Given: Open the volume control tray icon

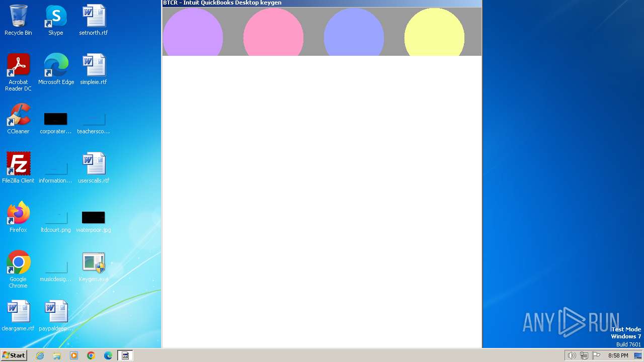Looking at the screenshot, I should coord(572,355).
